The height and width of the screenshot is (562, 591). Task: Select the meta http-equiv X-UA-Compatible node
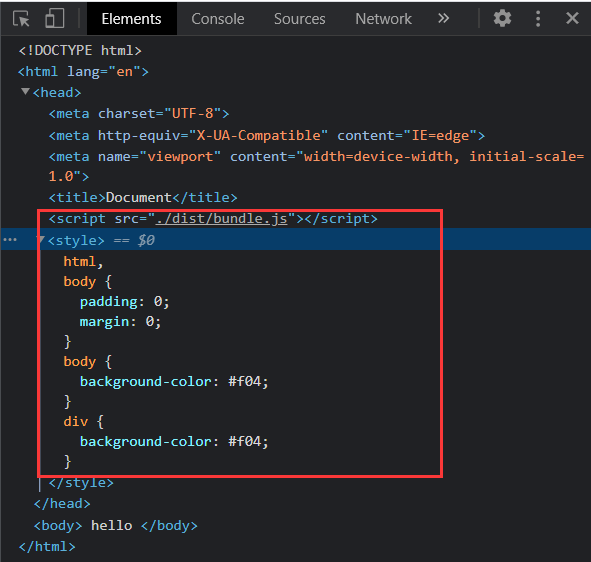tap(267, 135)
